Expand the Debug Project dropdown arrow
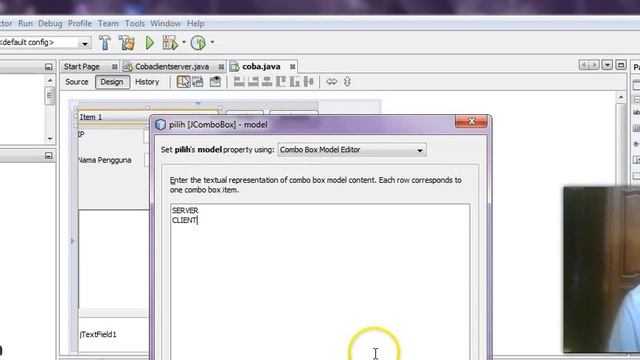640x360 pixels. tap(184, 42)
